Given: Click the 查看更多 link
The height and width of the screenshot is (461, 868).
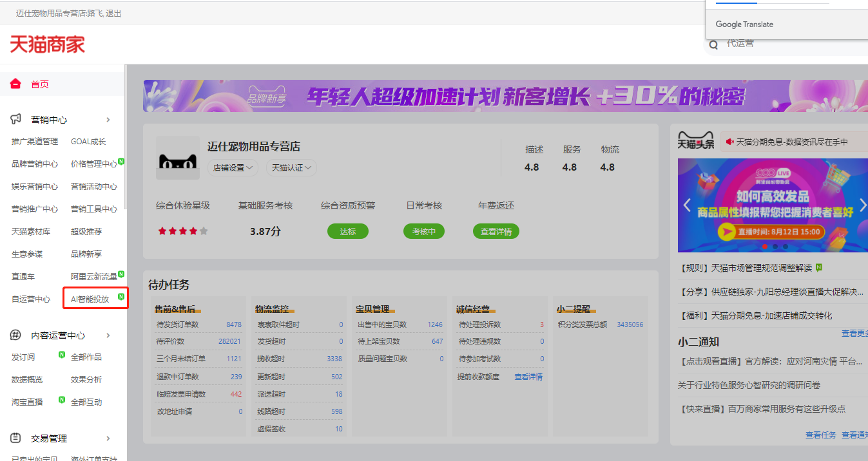Looking at the screenshot, I should (854, 334).
